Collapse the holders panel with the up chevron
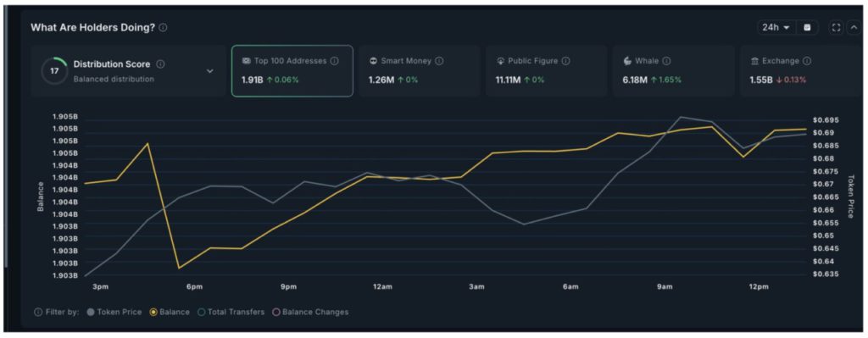The image size is (868, 338). tap(854, 28)
